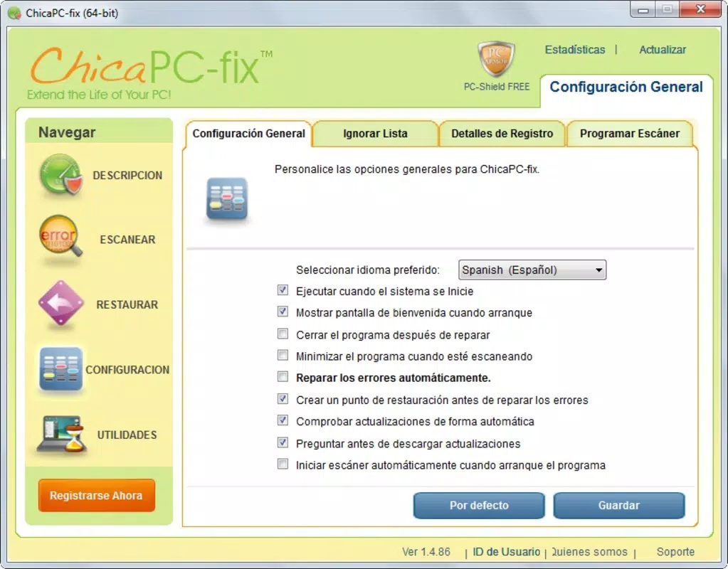Click settings panel icon beside Personalice text
The image size is (728, 569).
pyautogui.click(x=226, y=198)
